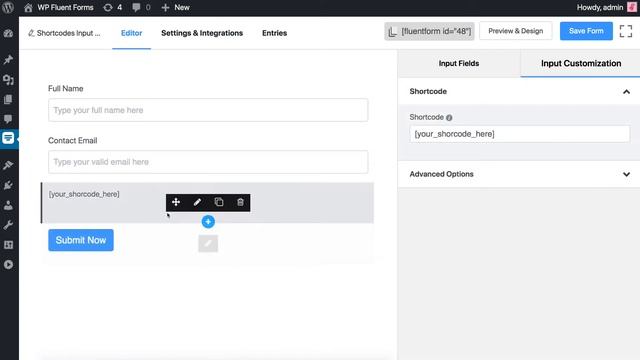Click the pencil edit icon on shortcode field
The width and height of the screenshot is (640, 360).
point(198,202)
